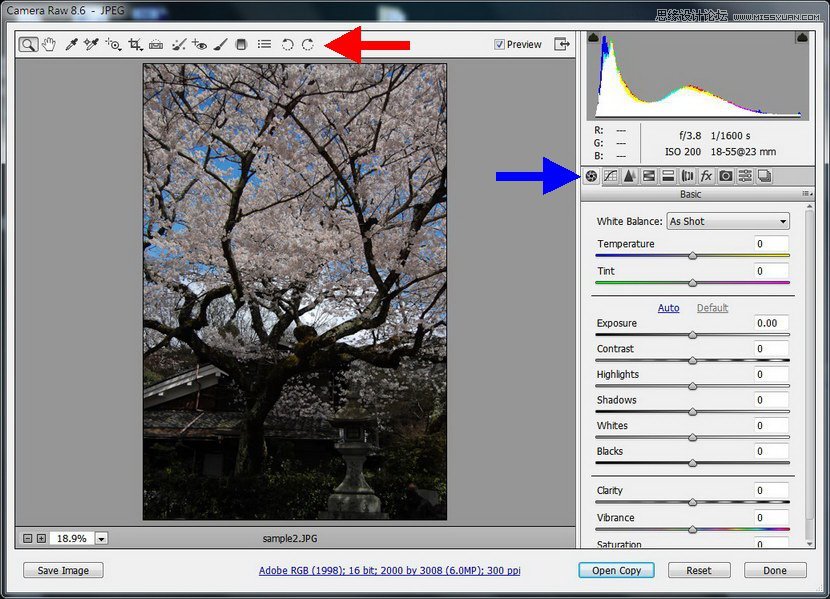Activate the Graduated Filter tool
The image size is (830, 599).
tap(241, 44)
